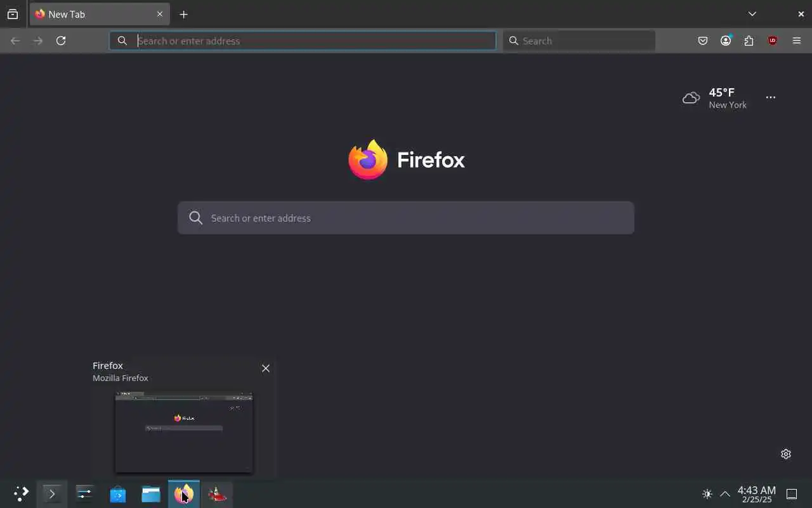
Task: Open the Dolphin file manager
Action: click(150, 494)
